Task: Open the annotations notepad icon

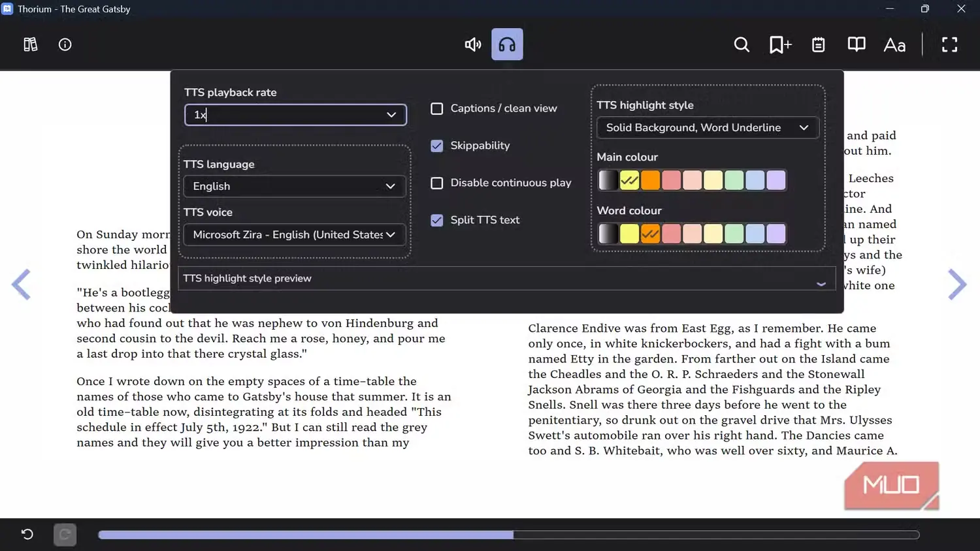Action: [818, 44]
